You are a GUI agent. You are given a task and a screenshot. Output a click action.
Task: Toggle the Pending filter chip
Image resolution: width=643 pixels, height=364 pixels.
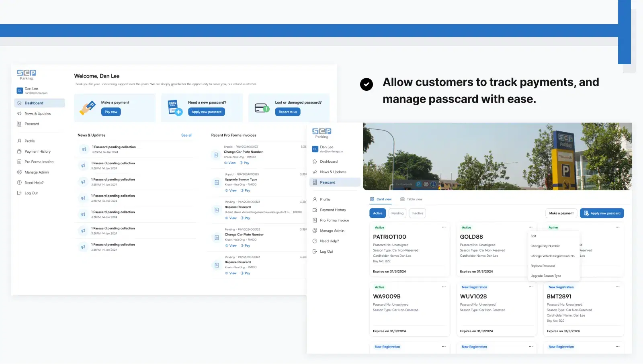point(397,213)
